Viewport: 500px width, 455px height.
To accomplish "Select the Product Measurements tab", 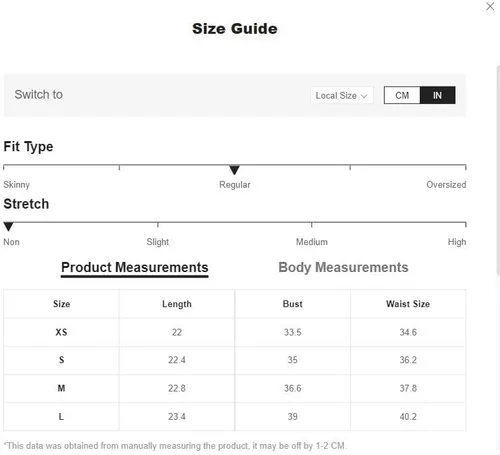I will pos(135,268).
